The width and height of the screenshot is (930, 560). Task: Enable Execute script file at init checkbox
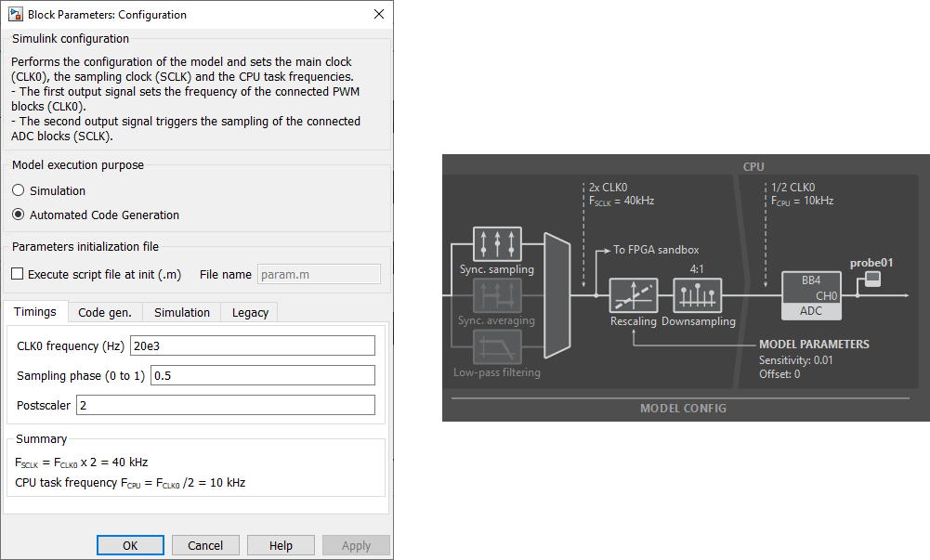18,274
